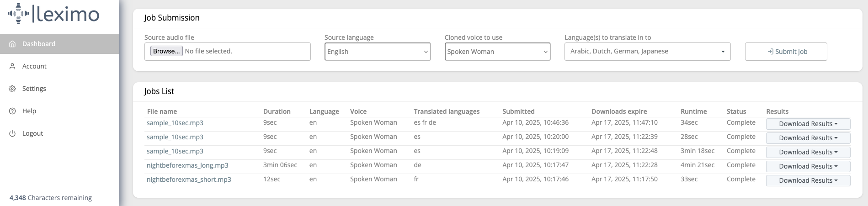Click the 12sec duration cell
The image size is (868, 206).
(x=272, y=179)
